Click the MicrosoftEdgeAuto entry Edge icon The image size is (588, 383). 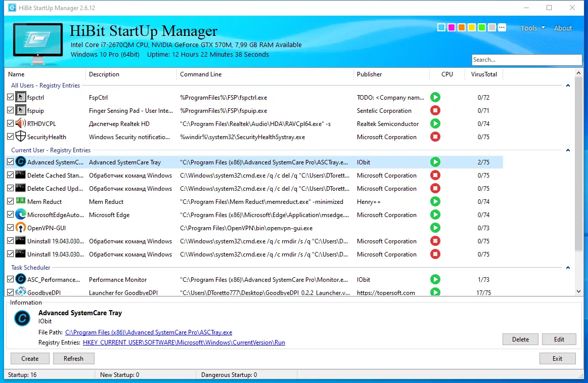point(21,215)
